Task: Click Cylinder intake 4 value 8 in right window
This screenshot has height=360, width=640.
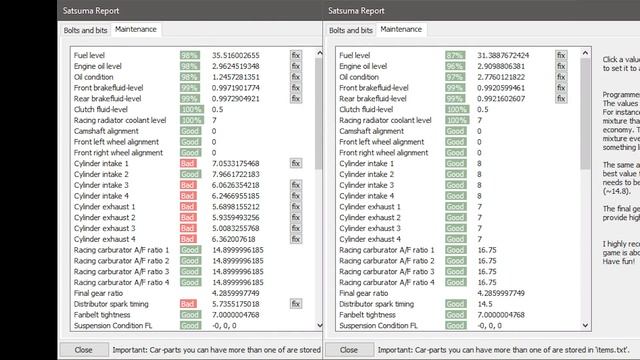Action: (x=480, y=196)
